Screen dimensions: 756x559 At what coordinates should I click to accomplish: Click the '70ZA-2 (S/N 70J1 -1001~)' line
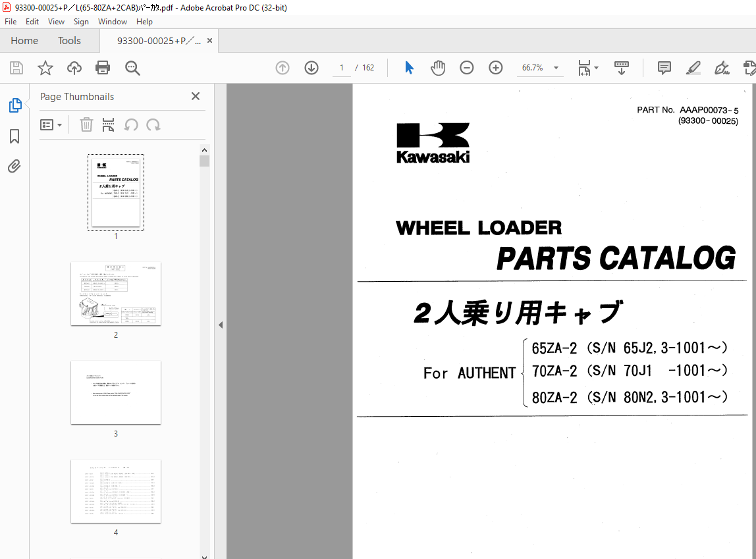click(629, 371)
